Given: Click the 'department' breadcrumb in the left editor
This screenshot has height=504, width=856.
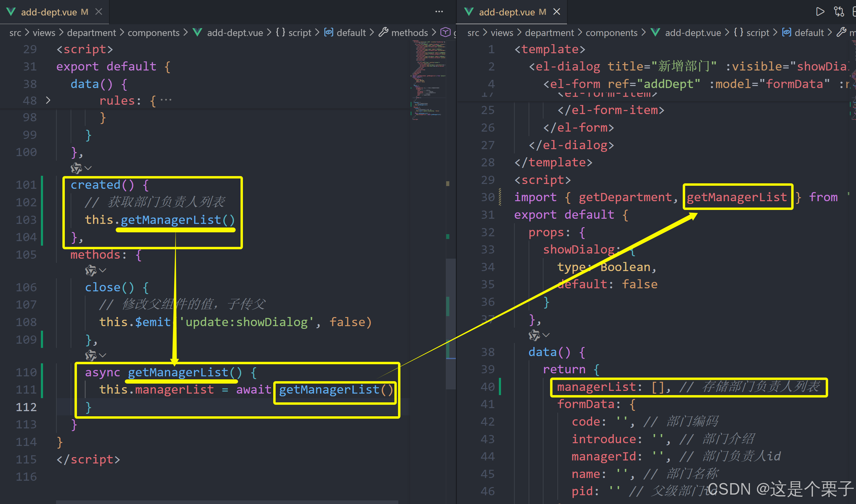Looking at the screenshot, I should 91,33.
